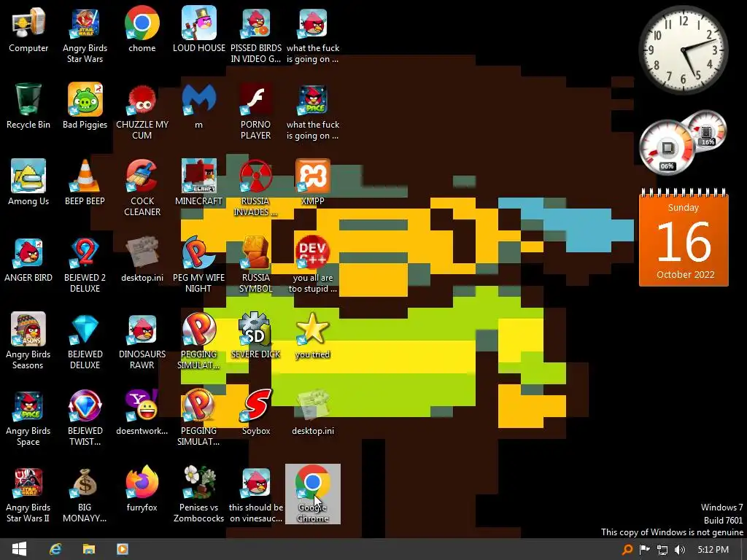Open BEJEWED 2 DELUXE shortcut
Image resolution: width=747 pixels, height=560 pixels.
85,265
